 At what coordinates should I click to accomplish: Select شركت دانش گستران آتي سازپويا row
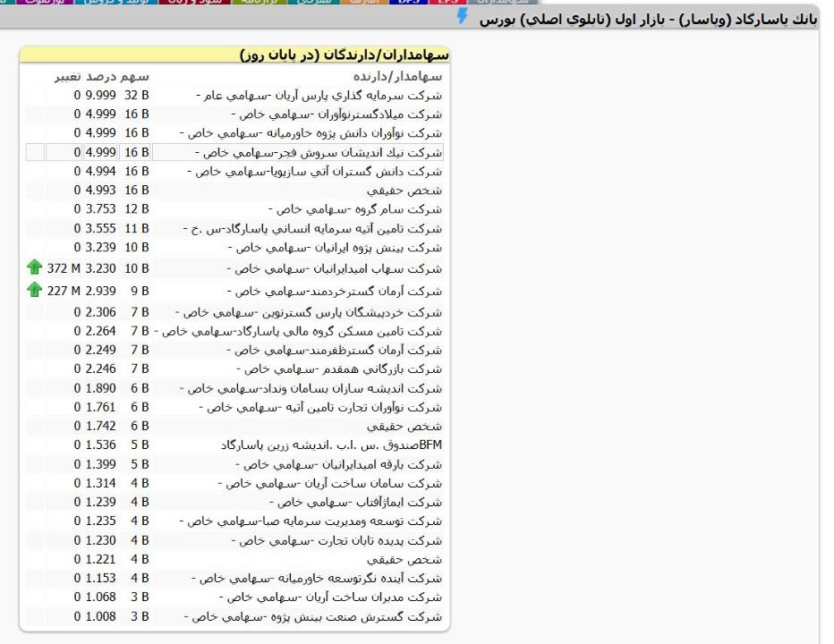click(317, 172)
